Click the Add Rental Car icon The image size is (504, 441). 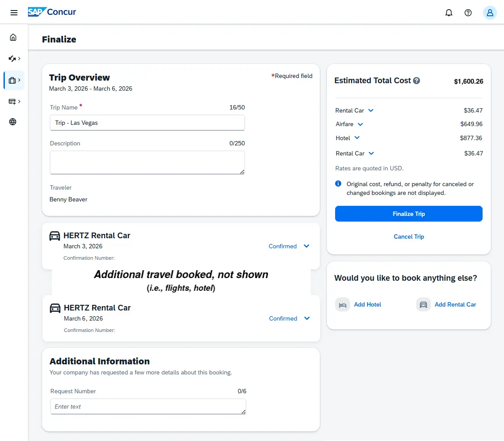(x=423, y=305)
